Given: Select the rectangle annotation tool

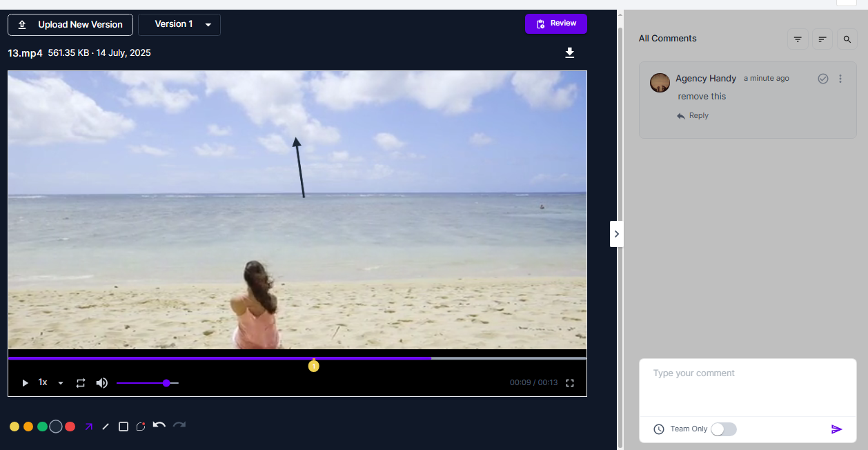Looking at the screenshot, I should point(124,427).
